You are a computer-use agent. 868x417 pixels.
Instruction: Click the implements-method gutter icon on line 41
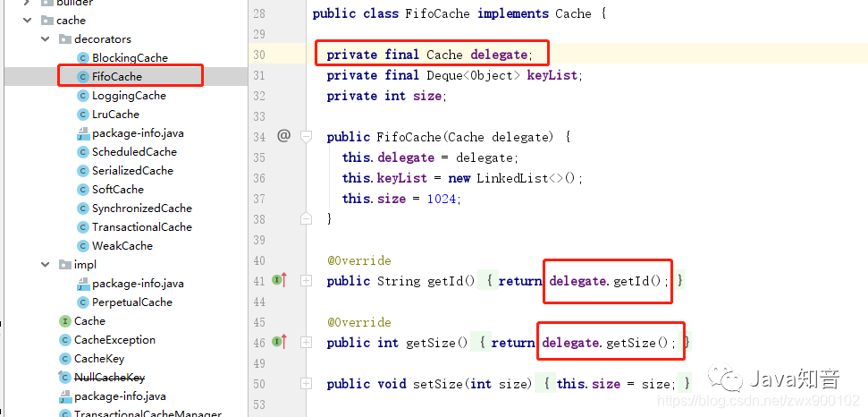(279, 280)
